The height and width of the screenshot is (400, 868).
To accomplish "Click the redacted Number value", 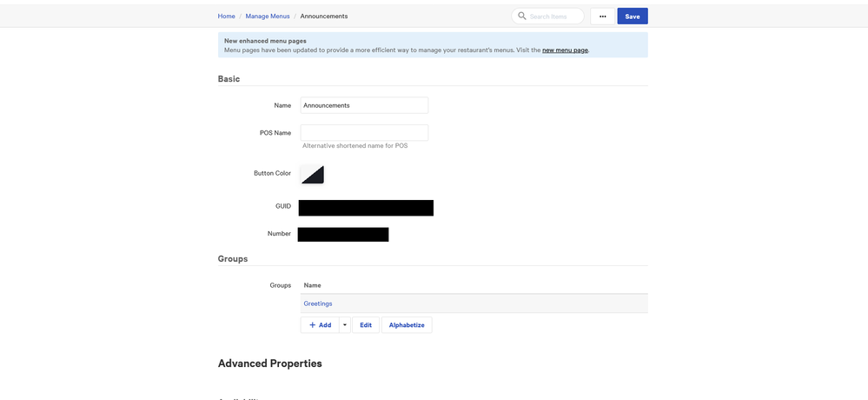I will pyautogui.click(x=343, y=235).
